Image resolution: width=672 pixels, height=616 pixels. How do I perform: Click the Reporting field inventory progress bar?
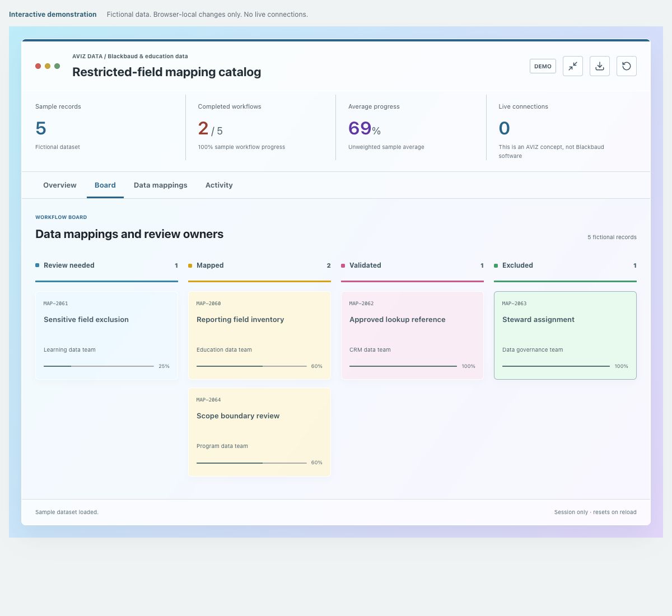coord(251,366)
